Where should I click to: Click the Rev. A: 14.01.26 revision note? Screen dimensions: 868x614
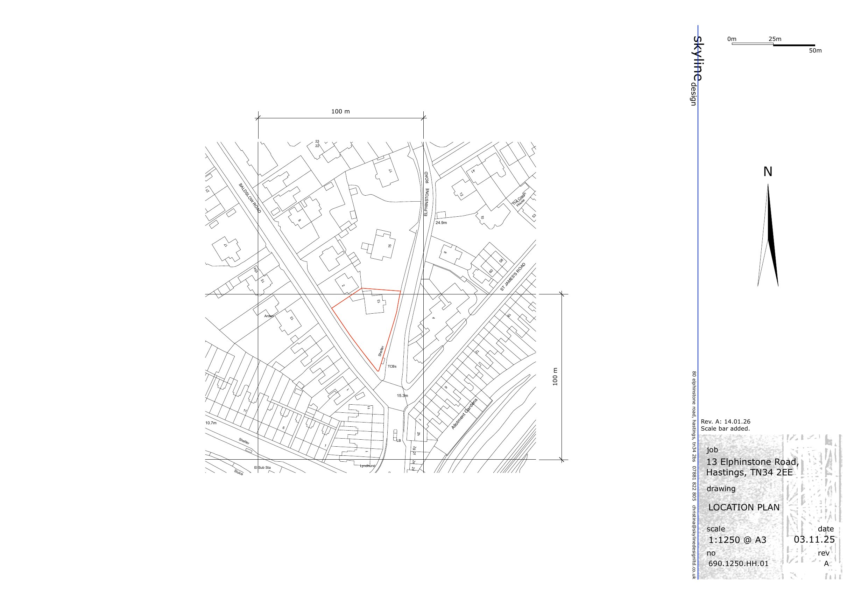pyautogui.click(x=726, y=421)
